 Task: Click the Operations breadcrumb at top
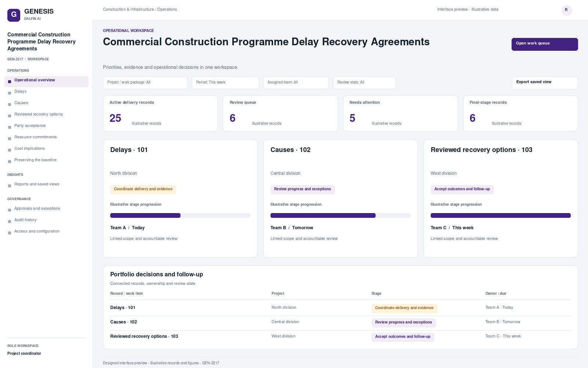(167, 10)
